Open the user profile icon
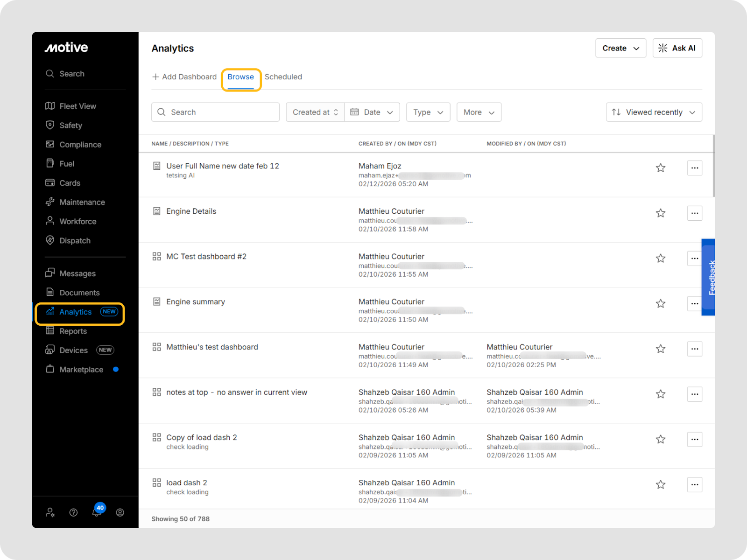 120,512
